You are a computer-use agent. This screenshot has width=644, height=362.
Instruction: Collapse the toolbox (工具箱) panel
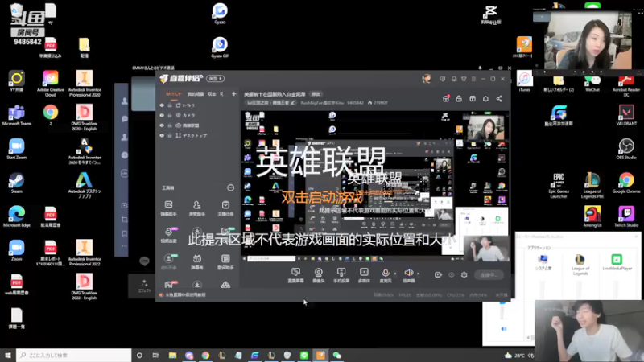pyautogui.click(x=230, y=187)
